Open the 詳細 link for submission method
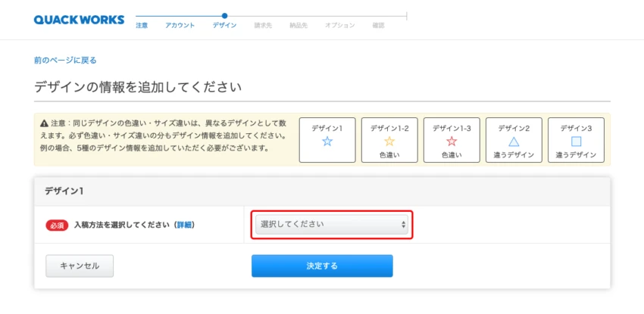The width and height of the screenshot is (644, 314). (x=184, y=225)
